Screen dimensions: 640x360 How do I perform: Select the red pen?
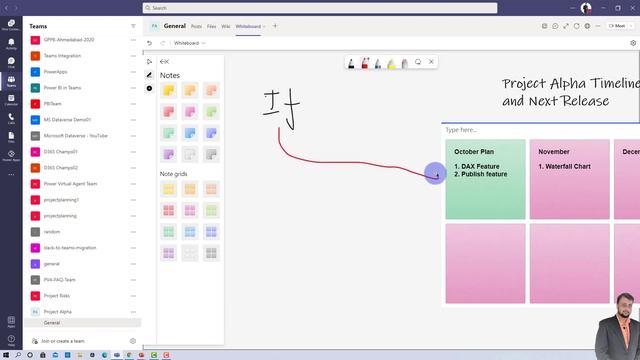[365, 63]
